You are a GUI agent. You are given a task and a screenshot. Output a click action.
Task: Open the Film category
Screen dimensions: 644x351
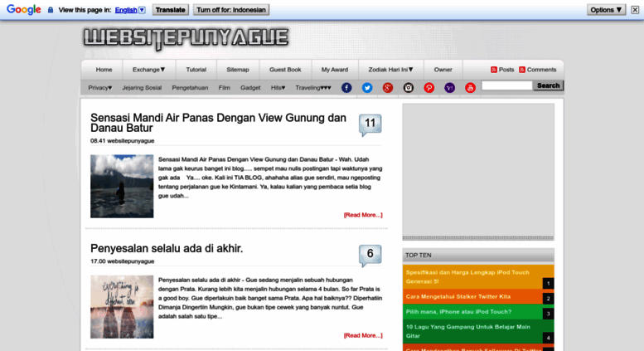pyautogui.click(x=225, y=88)
